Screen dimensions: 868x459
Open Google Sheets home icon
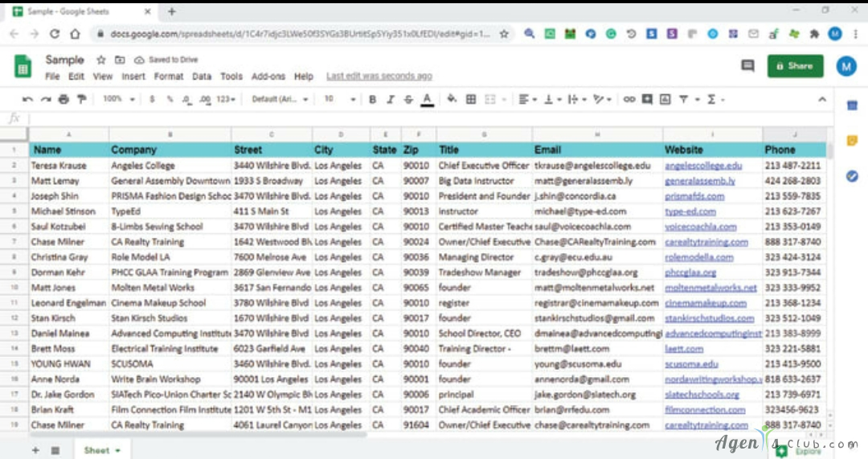tap(23, 67)
